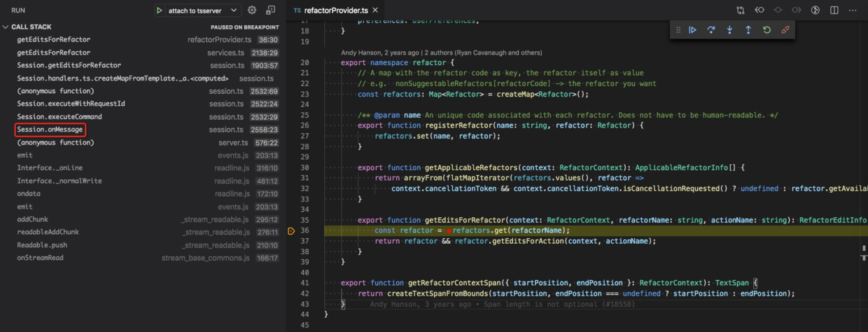The width and height of the screenshot is (868, 332).
Task: Click Step Out in the debug toolbar
Action: [748, 30]
